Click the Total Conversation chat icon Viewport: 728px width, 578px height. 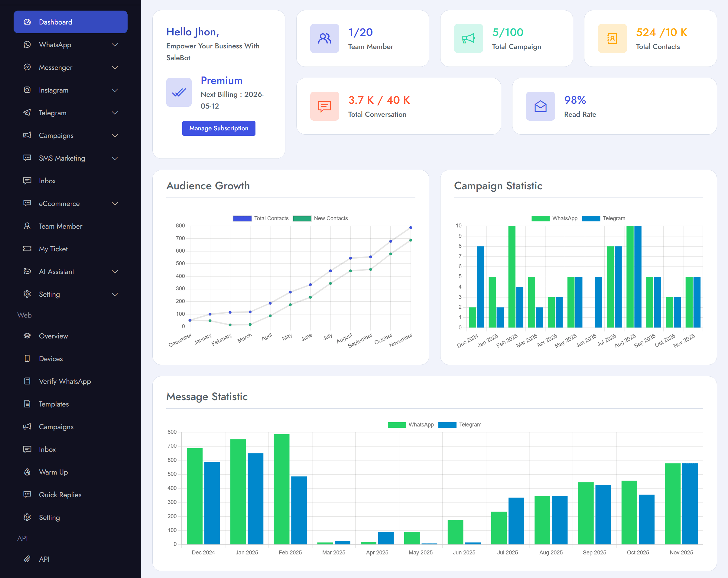tap(324, 106)
